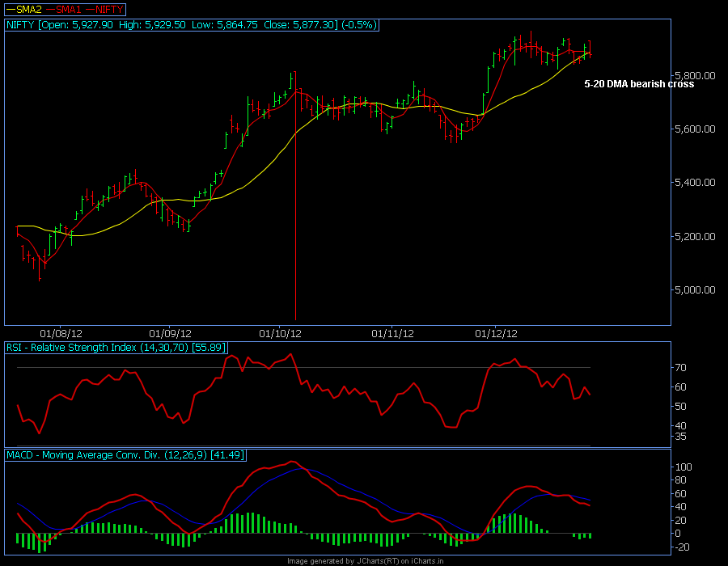Click the 5,600.00 price axis label
This screenshot has height=566, width=728.
click(694, 129)
